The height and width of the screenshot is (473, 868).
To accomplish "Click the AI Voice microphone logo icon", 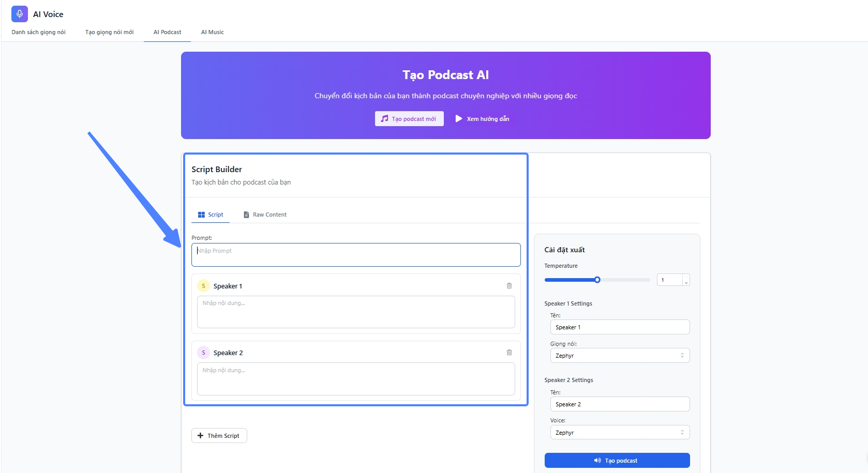I will pyautogui.click(x=20, y=14).
